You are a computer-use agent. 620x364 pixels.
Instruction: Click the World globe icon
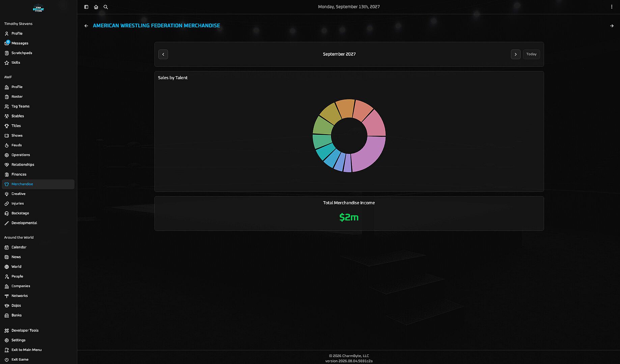tap(6, 267)
